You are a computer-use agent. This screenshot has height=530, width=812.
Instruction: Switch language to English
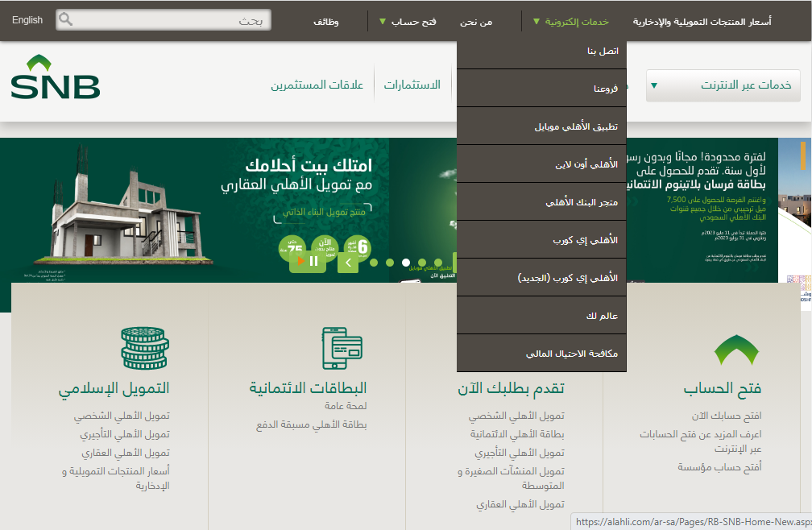[27, 19]
